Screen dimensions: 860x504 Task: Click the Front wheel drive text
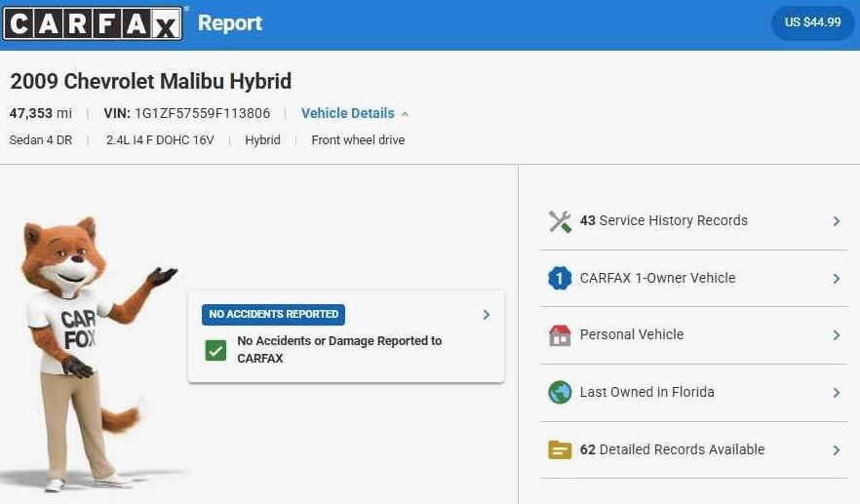358,139
